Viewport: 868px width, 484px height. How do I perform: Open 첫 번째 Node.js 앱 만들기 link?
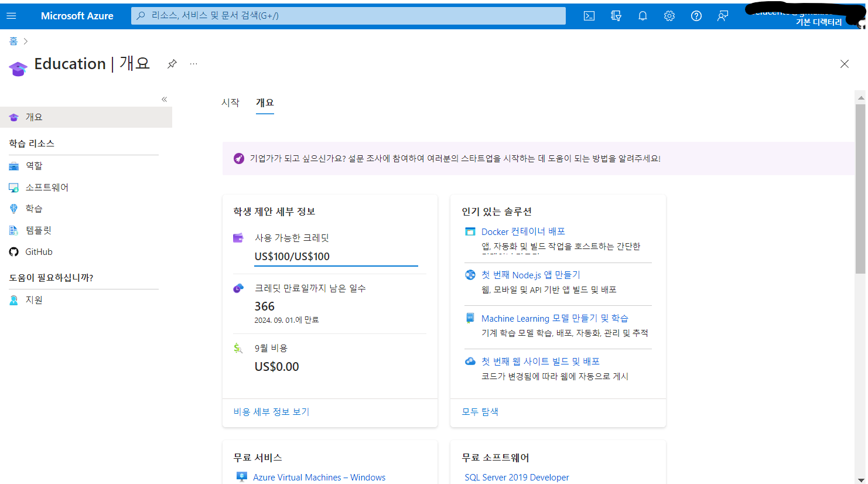531,275
